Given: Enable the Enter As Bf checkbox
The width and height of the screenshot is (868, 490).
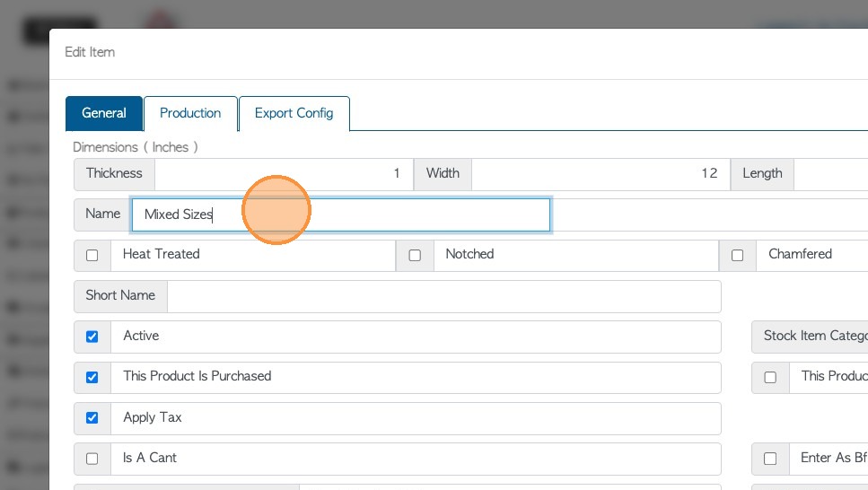Looking at the screenshot, I should [769, 459].
